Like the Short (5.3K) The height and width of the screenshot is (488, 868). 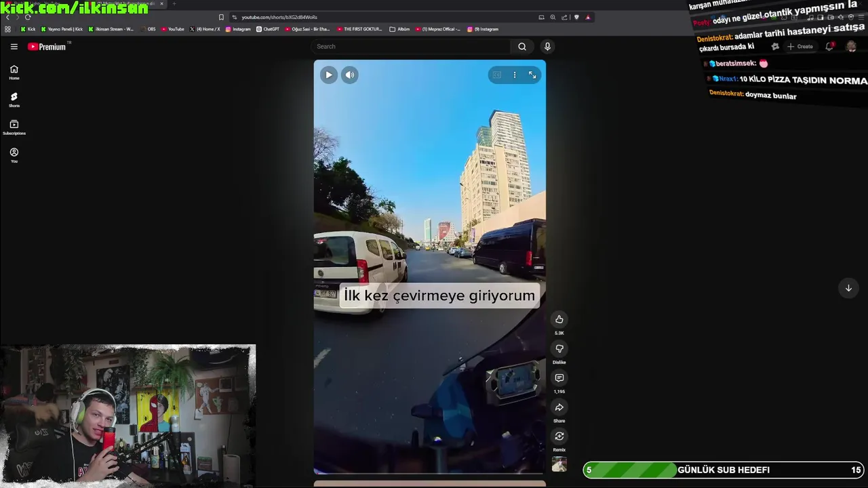[x=559, y=319]
